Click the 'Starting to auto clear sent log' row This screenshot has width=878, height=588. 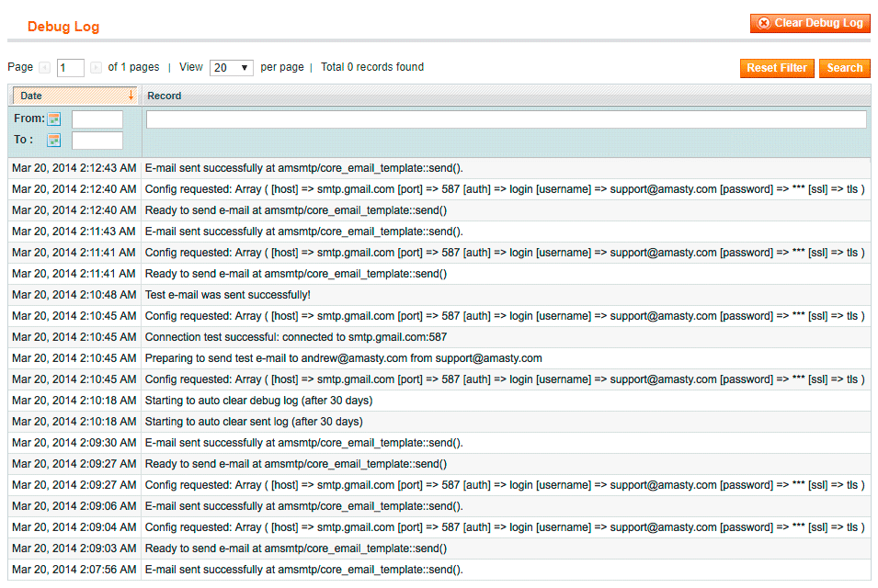254,422
